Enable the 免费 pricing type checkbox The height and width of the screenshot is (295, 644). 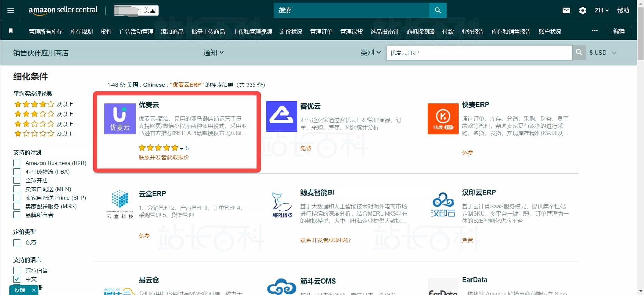(17, 243)
